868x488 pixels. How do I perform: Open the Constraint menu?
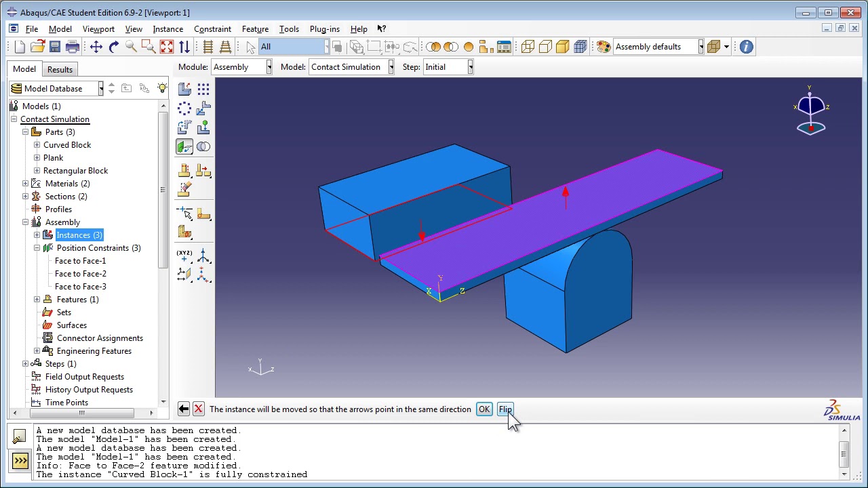click(x=212, y=29)
